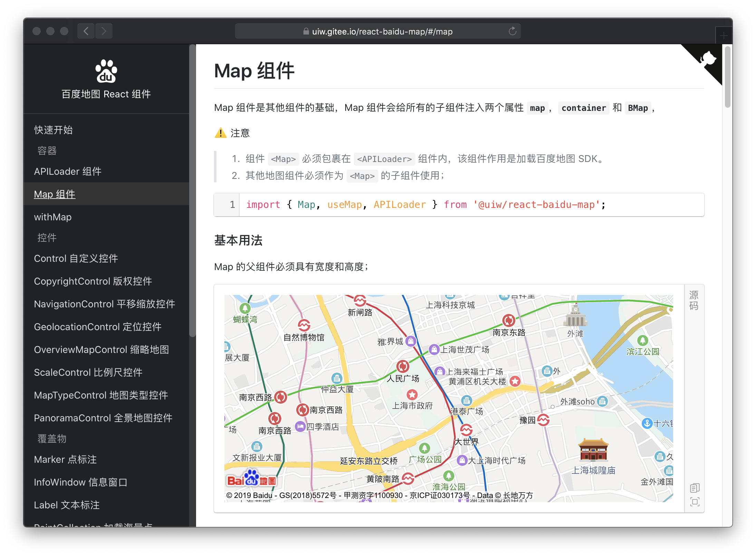
Task: Click the 蝴蝶湾 park tree icon
Action: point(245,308)
